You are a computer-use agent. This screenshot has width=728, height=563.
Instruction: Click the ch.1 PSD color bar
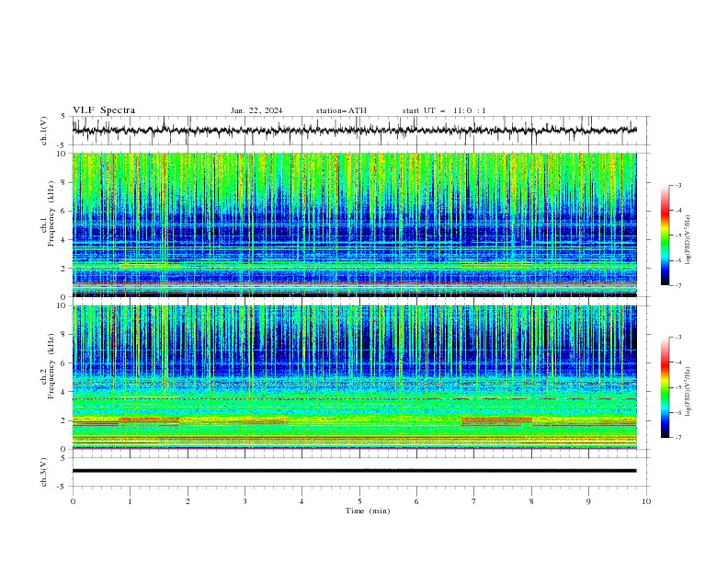point(665,236)
